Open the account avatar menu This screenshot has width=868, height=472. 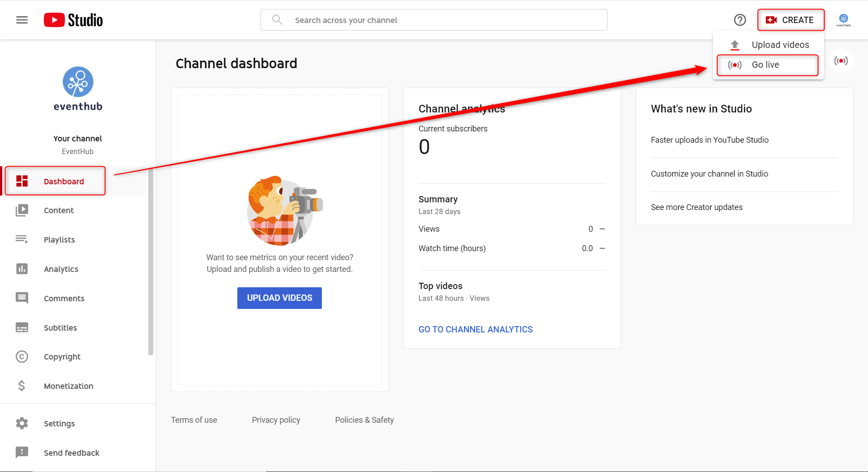(844, 20)
